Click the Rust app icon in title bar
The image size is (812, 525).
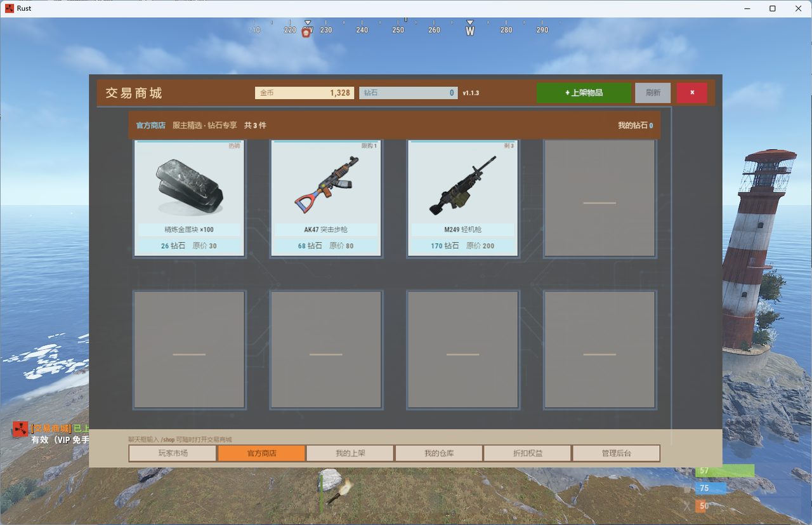click(x=9, y=8)
